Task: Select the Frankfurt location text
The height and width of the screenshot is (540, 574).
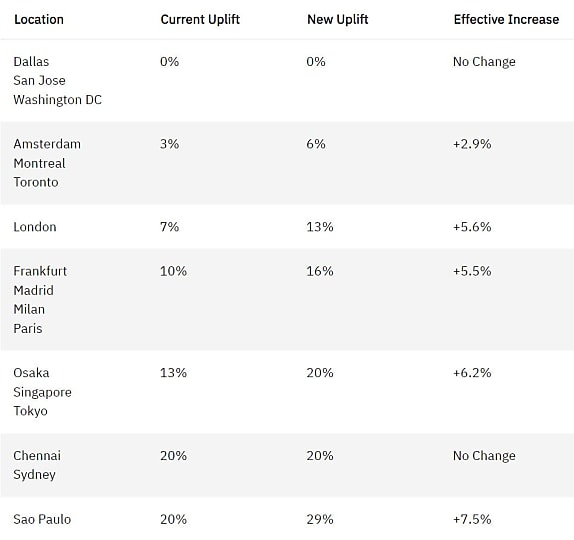Action: coord(40,271)
